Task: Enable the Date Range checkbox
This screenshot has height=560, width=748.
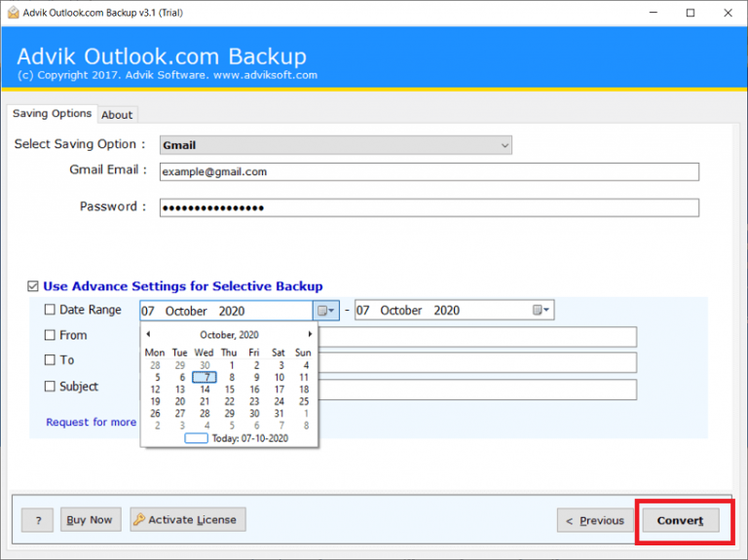Action: pos(50,310)
